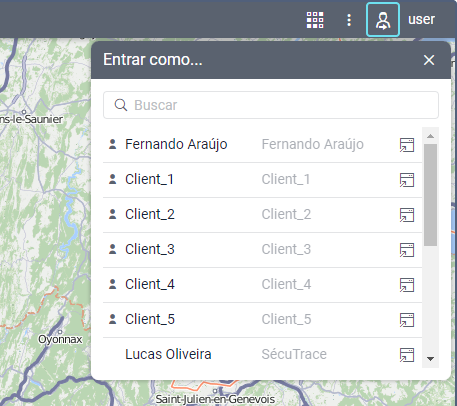This screenshot has height=406, width=457.
Task: Open Fernando Araújo in new window icon
Action: pos(407,145)
